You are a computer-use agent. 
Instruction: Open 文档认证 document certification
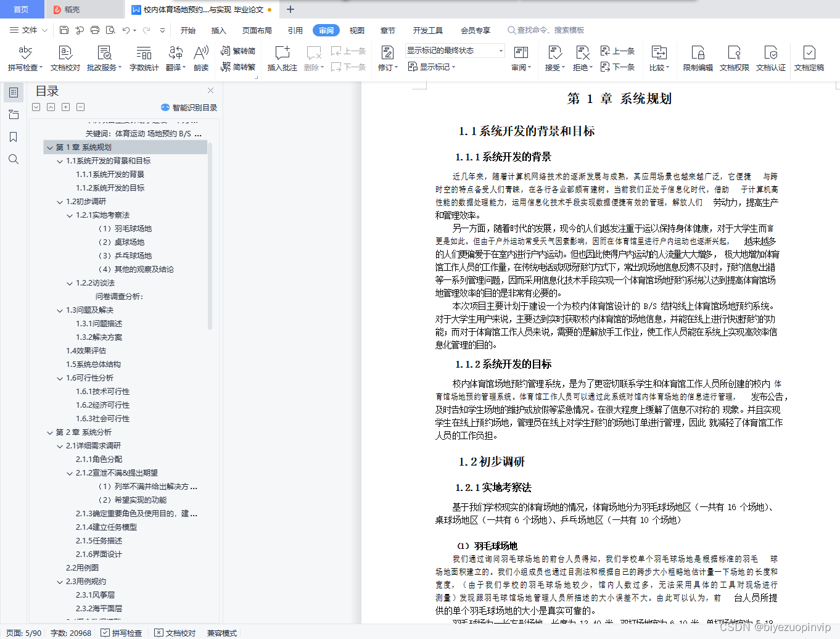click(771, 59)
